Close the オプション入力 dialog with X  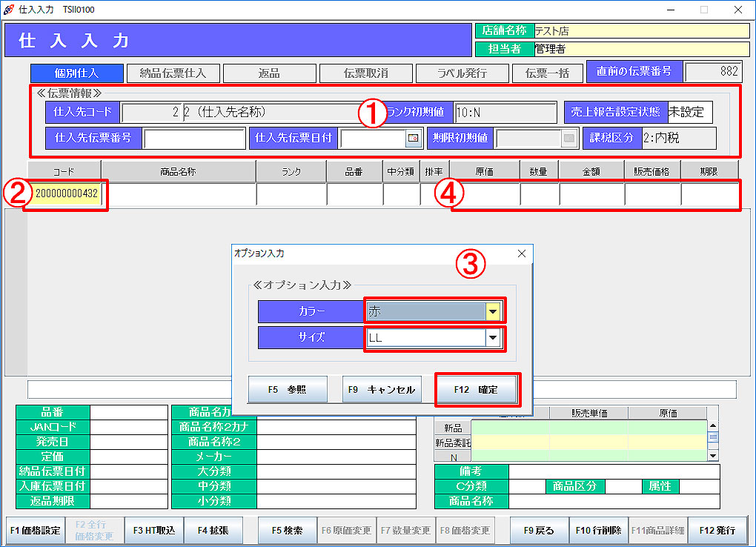[521, 253]
